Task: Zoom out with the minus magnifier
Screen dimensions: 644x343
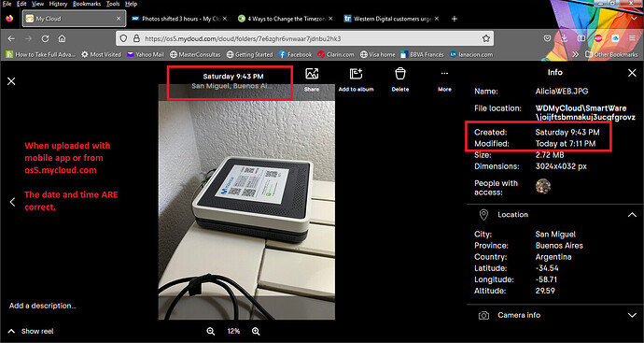Action: pos(211,332)
